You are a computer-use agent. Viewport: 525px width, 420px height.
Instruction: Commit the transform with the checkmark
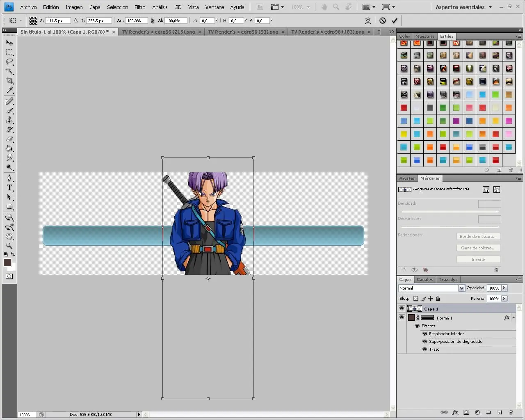pos(395,21)
